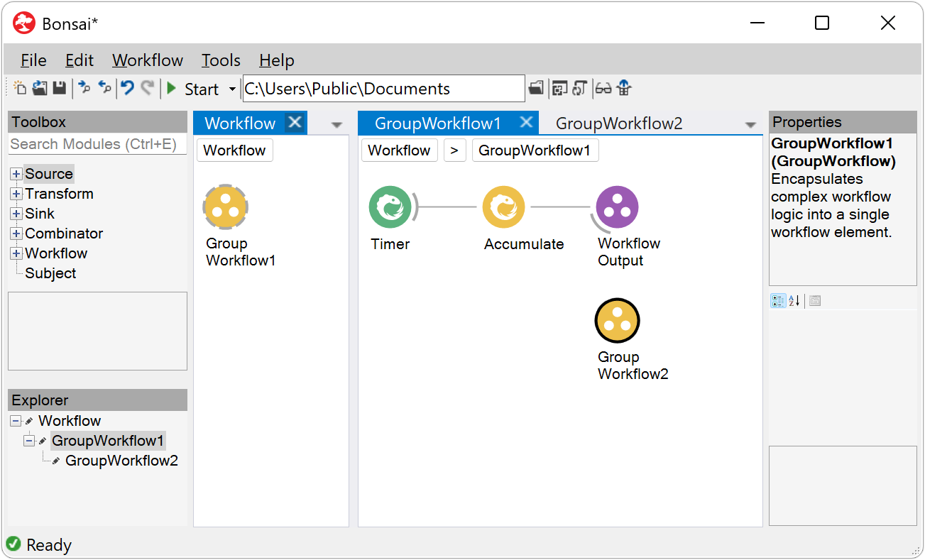Select GroupWorkflow2 in the Explorer tree
This screenshot has height=560, width=925.
tap(121, 461)
